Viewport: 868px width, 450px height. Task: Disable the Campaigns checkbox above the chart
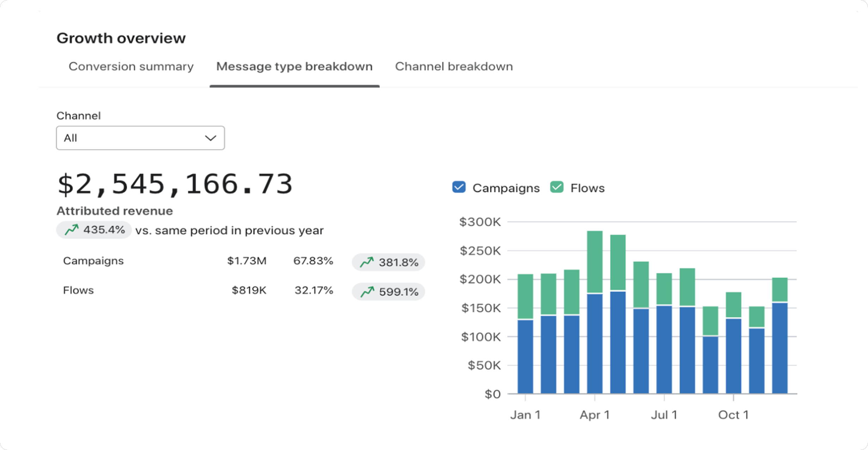click(x=458, y=187)
